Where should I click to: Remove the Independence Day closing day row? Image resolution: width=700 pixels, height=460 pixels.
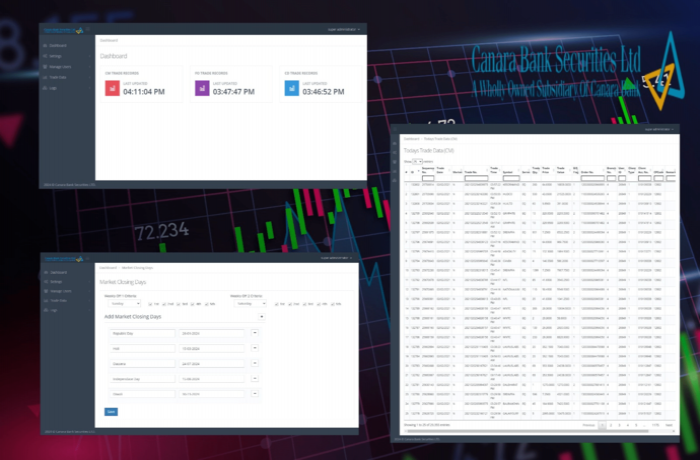pyautogui.click(x=254, y=378)
